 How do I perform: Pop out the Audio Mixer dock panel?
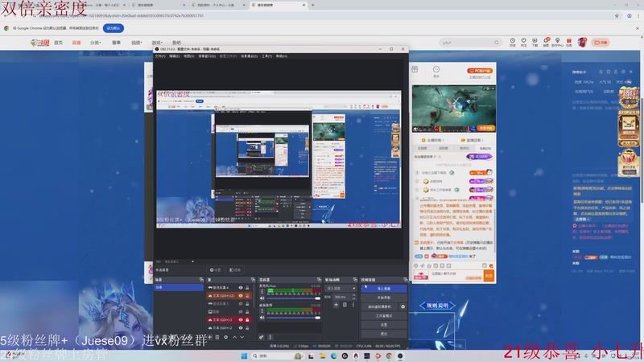tap(319, 279)
